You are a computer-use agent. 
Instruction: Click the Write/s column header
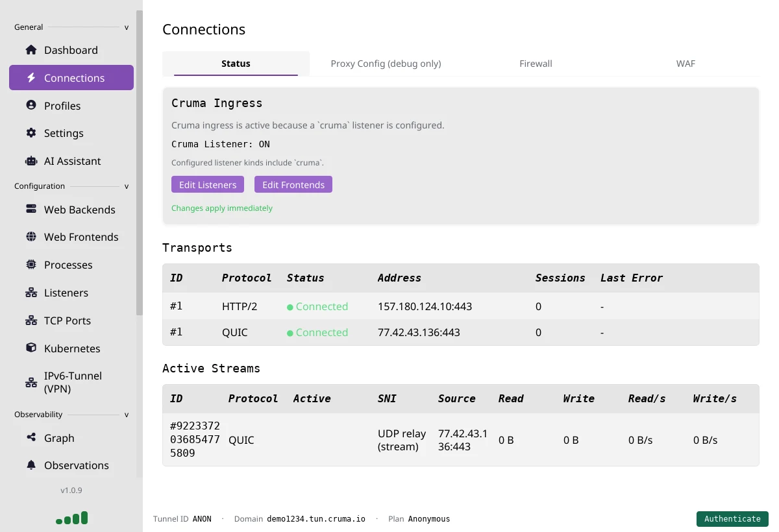[x=715, y=398]
